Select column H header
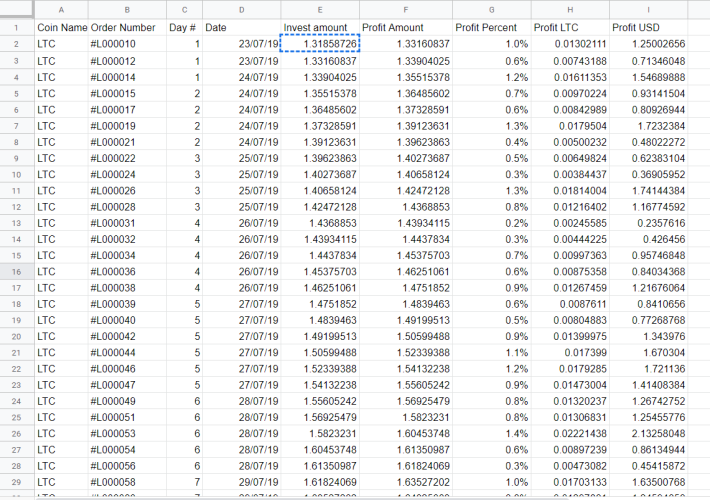The image size is (710, 500). pyautogui.click(x=570, y=10)
